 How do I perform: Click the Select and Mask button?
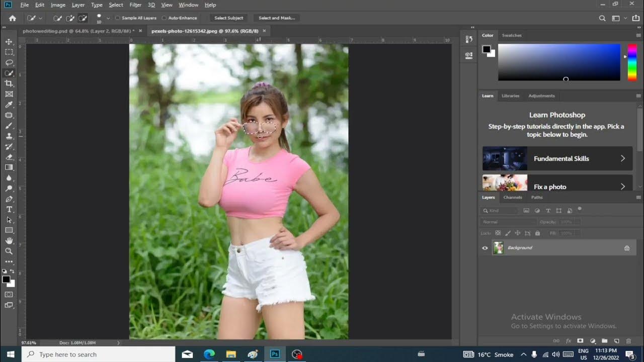tap(276, 18)
